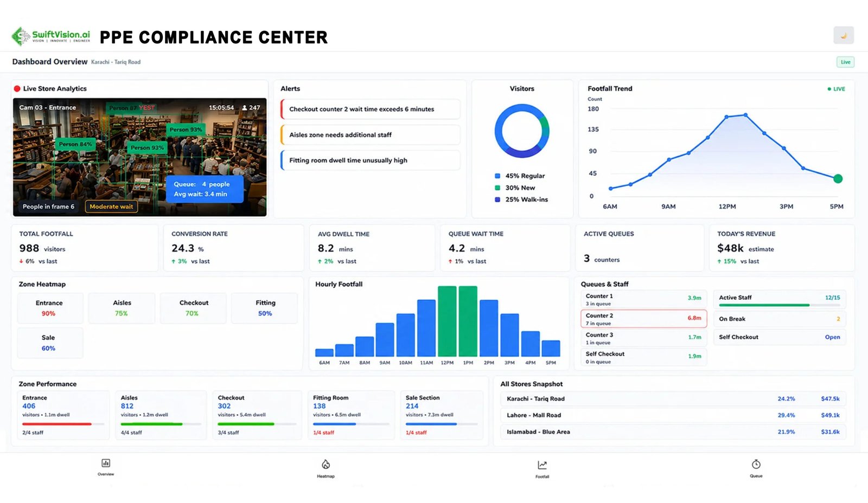
Task: Click the Active Staff 12/15 progress bar
Action: (x=779, y=305)
